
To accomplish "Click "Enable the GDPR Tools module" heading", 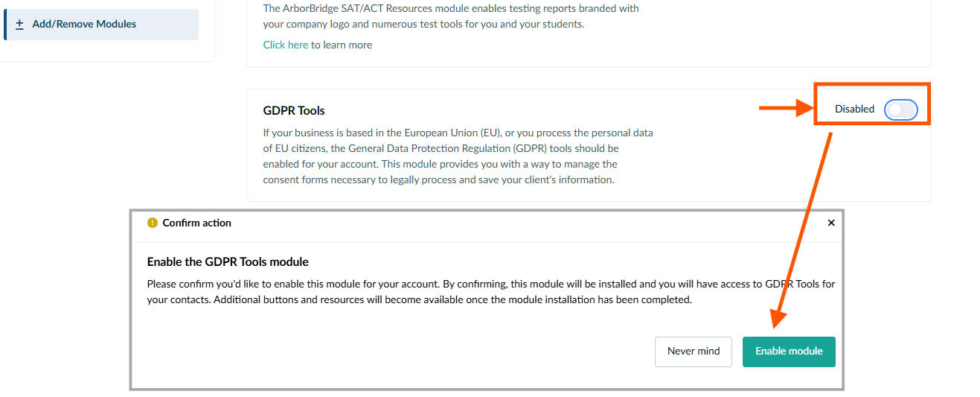I will pyautogui.click(x=228, y=261).
